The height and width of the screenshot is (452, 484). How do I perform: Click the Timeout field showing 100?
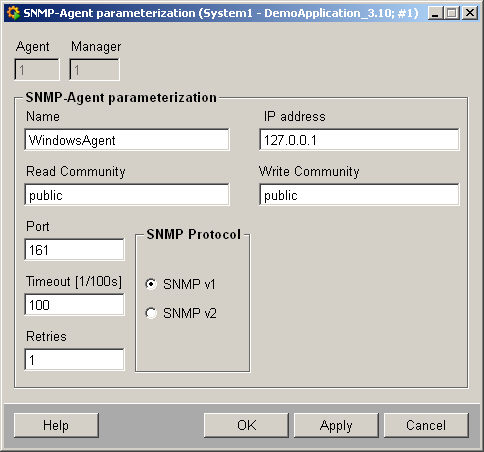[74, 305]
